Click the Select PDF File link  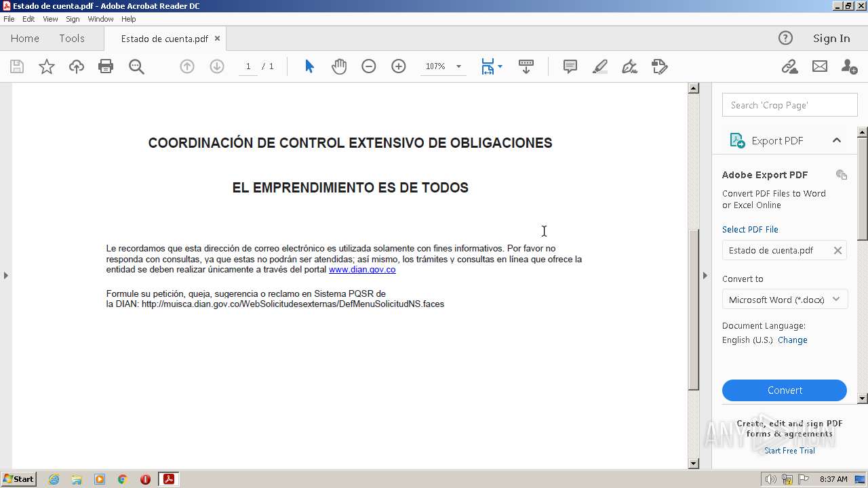tap(750, 230)
